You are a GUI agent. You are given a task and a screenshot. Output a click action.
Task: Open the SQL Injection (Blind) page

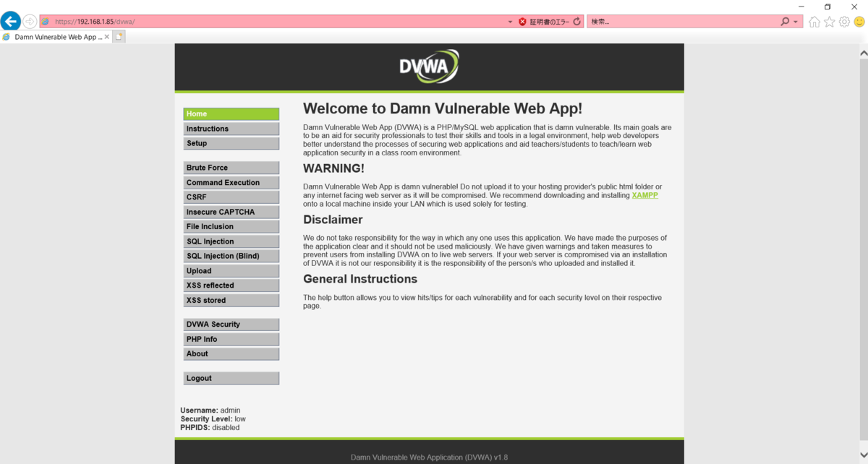click(x=231, y=256)
